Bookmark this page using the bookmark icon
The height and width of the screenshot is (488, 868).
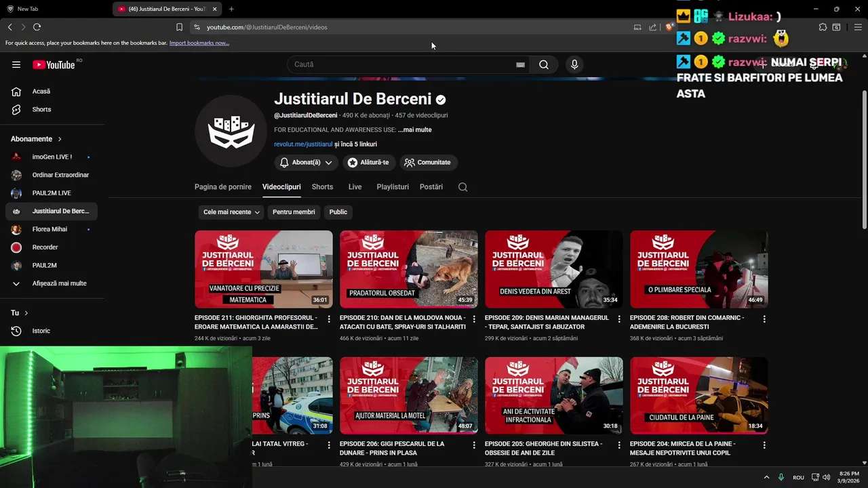pos(179,27)
